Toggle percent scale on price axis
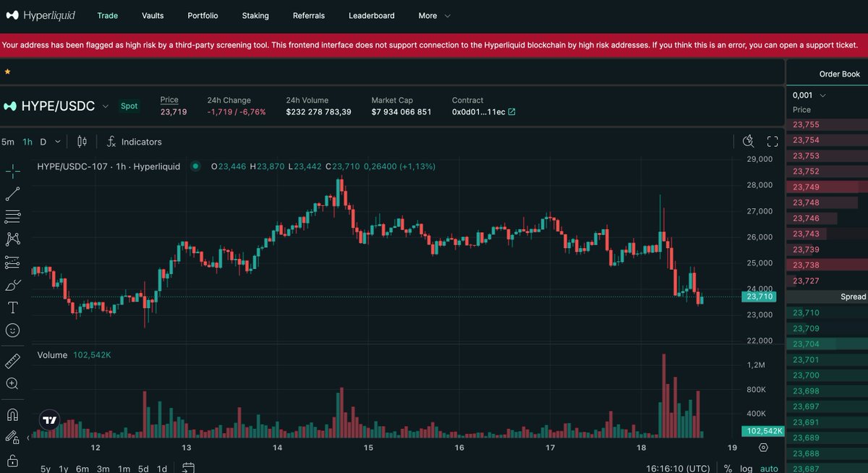Screen dimensions: 868x473 click(728, 469)
